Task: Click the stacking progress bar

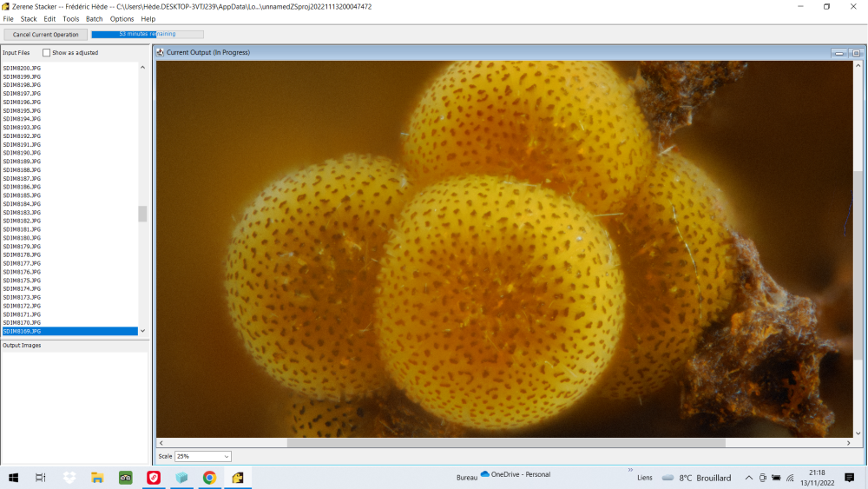Action: pos(147,35)
